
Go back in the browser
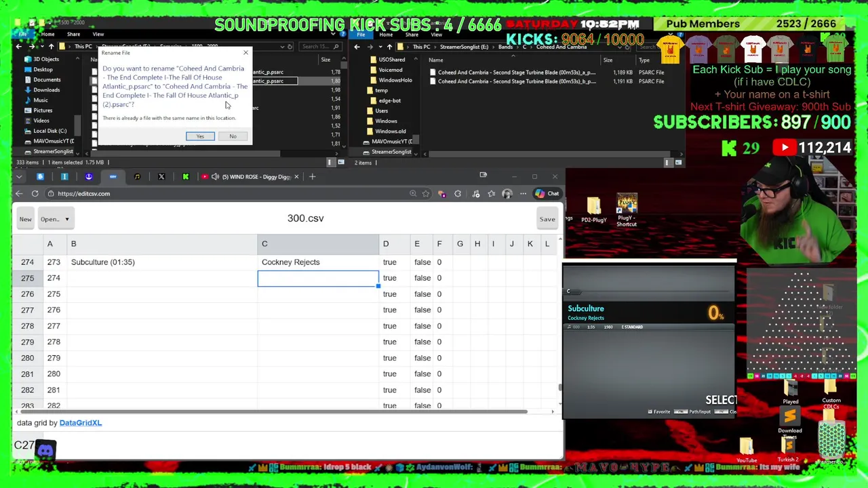pyautogui.click(x=19, y=194)
